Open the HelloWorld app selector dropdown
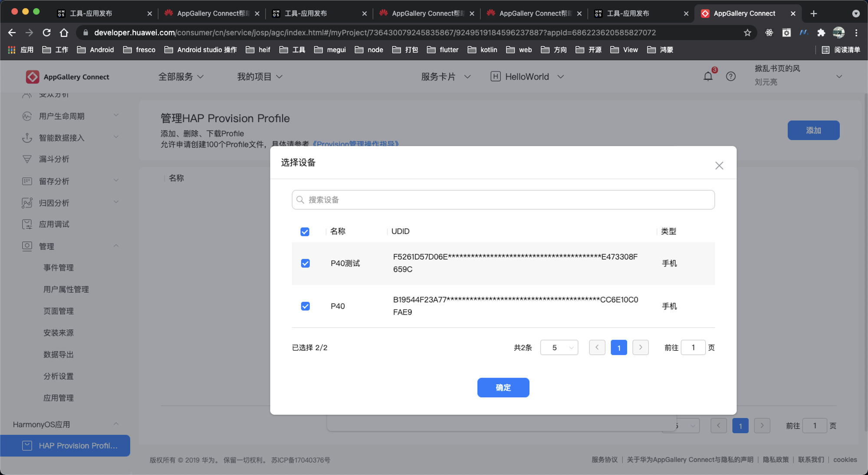 527,77
